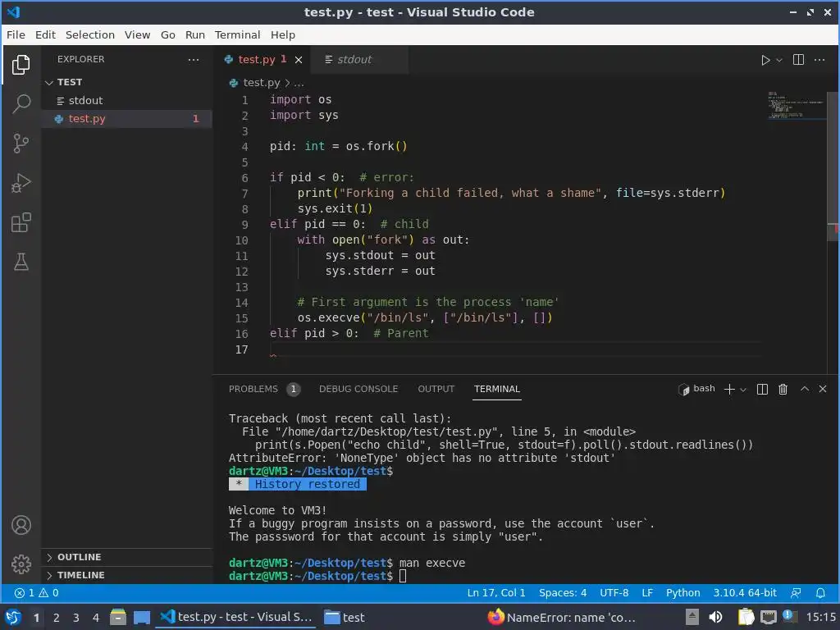Open Explorer Views and More Actions ellipsis
This screenshot has height=630, width=840.
tap(194, 59)
